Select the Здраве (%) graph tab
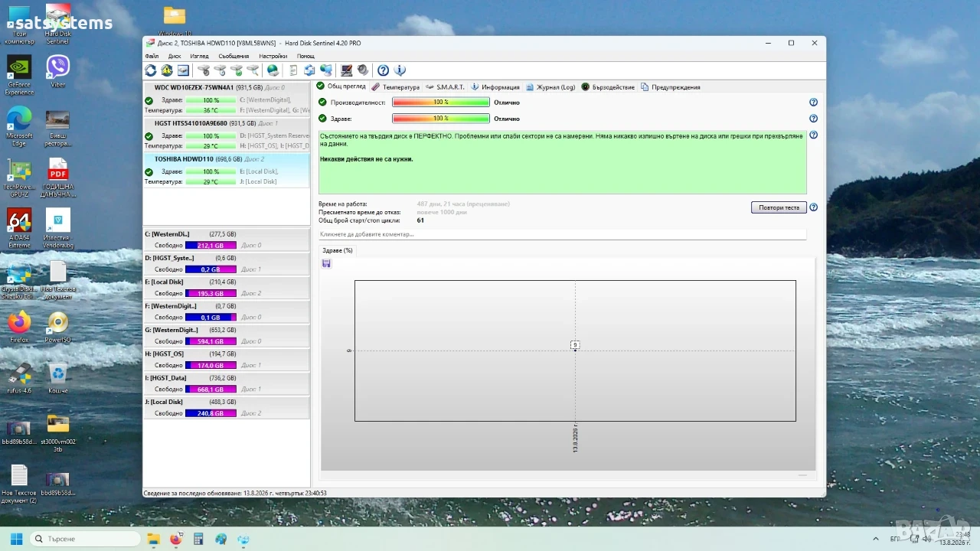This screenshot has width=980, height=551. pos(338,250)
